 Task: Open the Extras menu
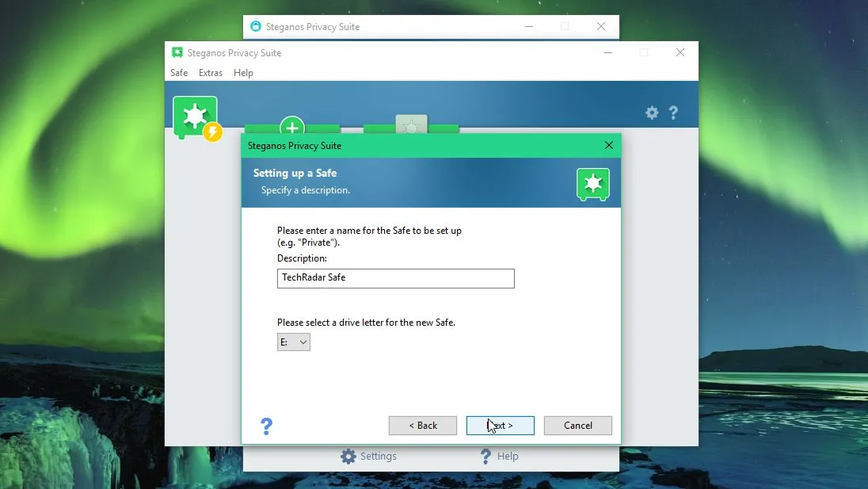[211, 73]
